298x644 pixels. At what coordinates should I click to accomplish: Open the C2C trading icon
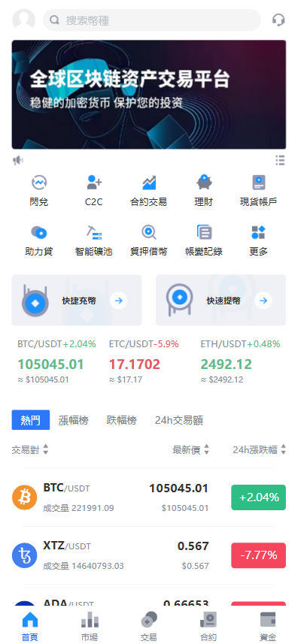coord(94,183)
